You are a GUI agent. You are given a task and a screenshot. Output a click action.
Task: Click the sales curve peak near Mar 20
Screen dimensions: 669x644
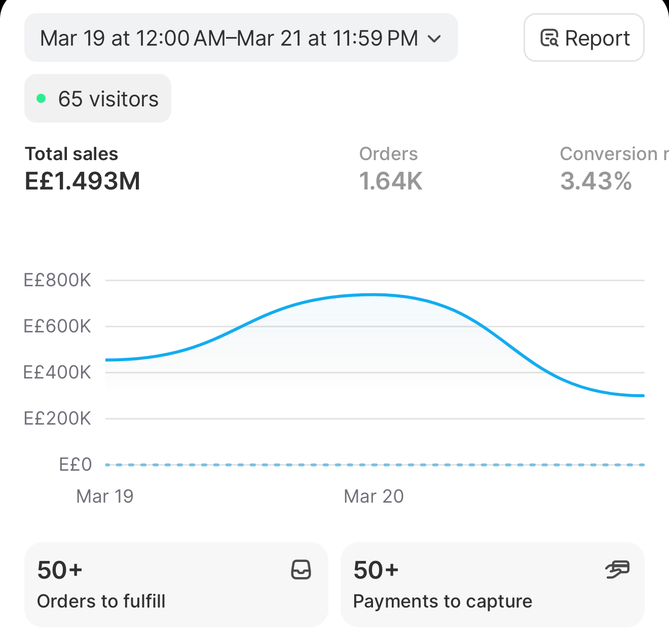point(373,294)
